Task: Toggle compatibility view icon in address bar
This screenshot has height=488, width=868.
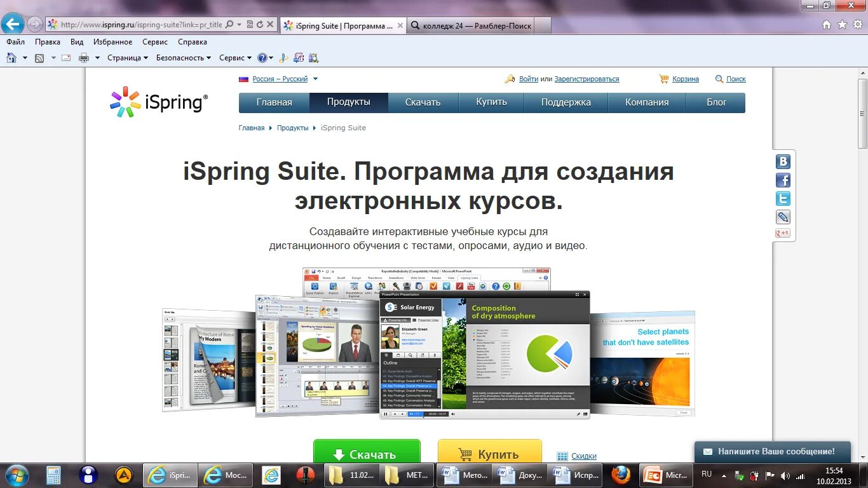Action: 250,25
